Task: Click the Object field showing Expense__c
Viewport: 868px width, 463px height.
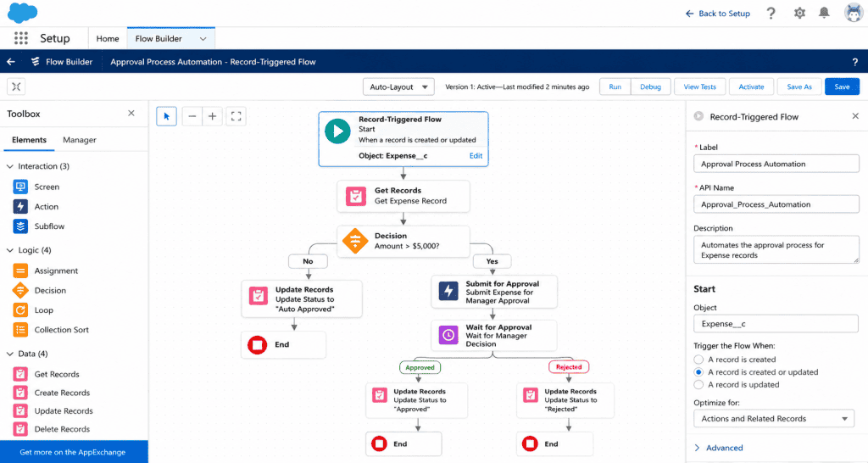Action: (x=776, y=324)
